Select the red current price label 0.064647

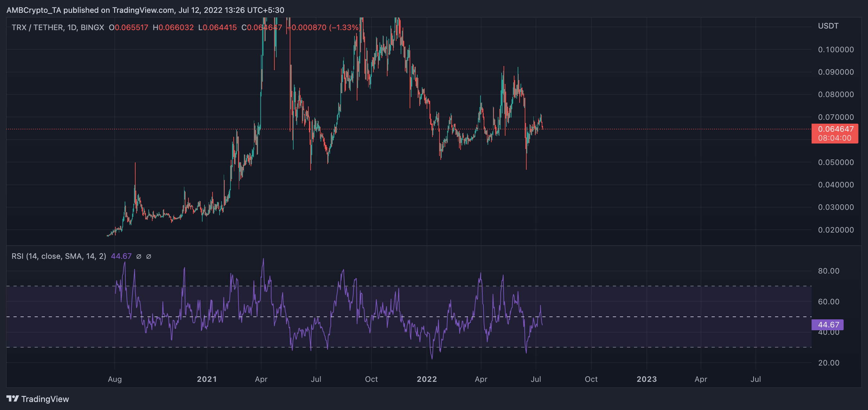835,129
